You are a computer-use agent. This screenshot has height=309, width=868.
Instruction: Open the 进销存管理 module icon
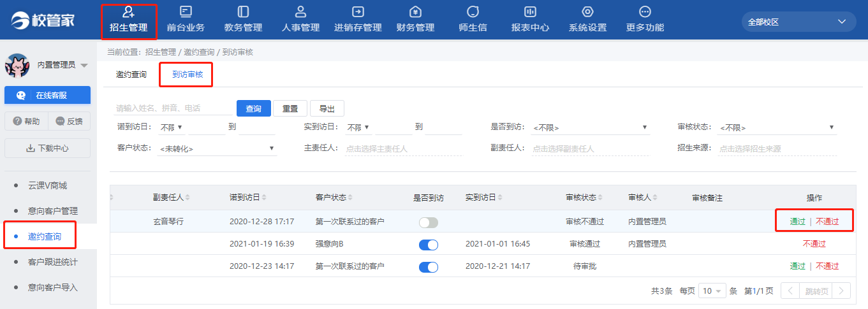pyautogui.click(x=358, y=11)
